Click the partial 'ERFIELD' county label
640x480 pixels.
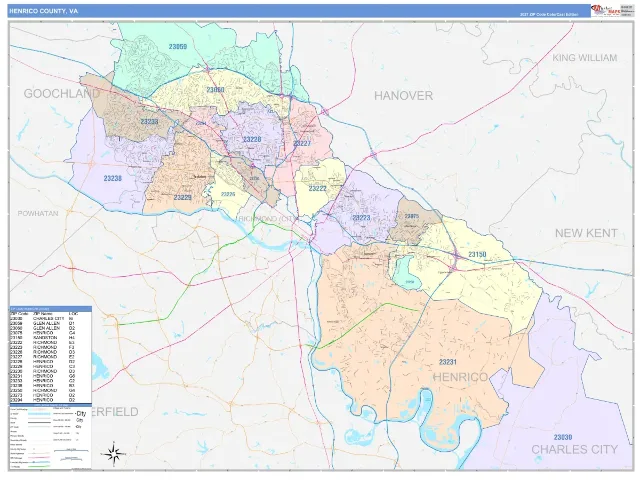(x=115, y=412)
